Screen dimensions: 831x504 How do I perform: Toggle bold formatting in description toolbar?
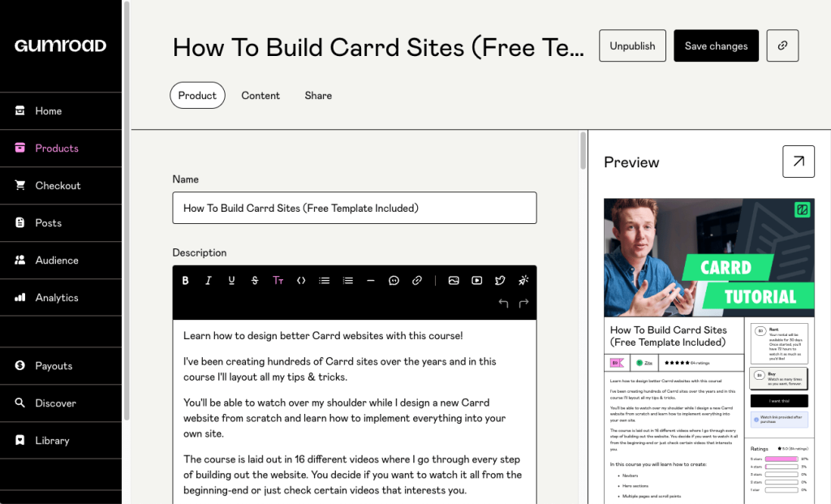point(185,280)
